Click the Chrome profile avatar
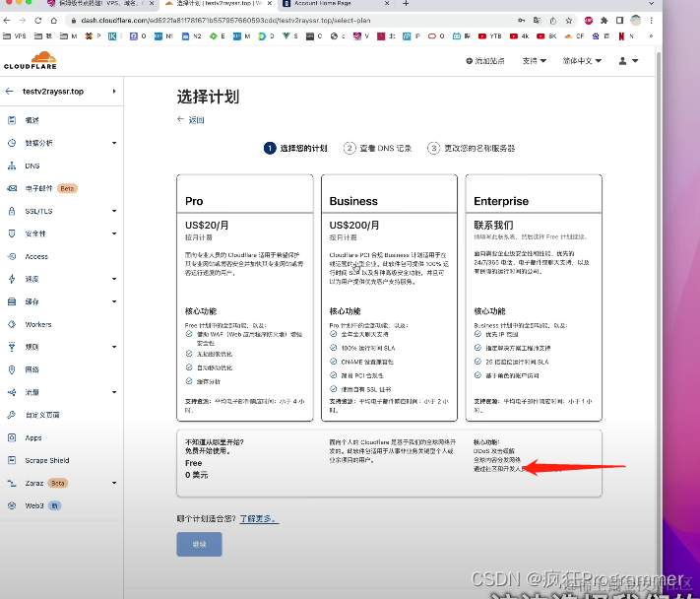This screenshot has width=700, height=599. 636,21
